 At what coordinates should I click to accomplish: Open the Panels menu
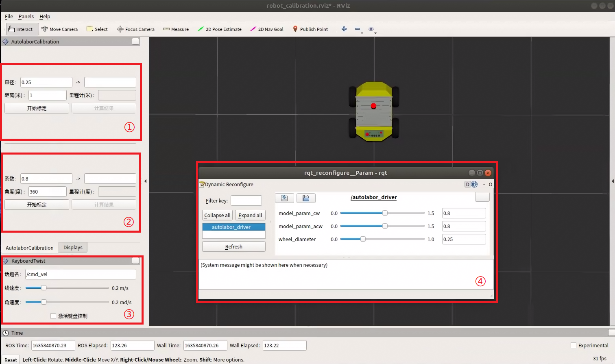click(26, 17)
